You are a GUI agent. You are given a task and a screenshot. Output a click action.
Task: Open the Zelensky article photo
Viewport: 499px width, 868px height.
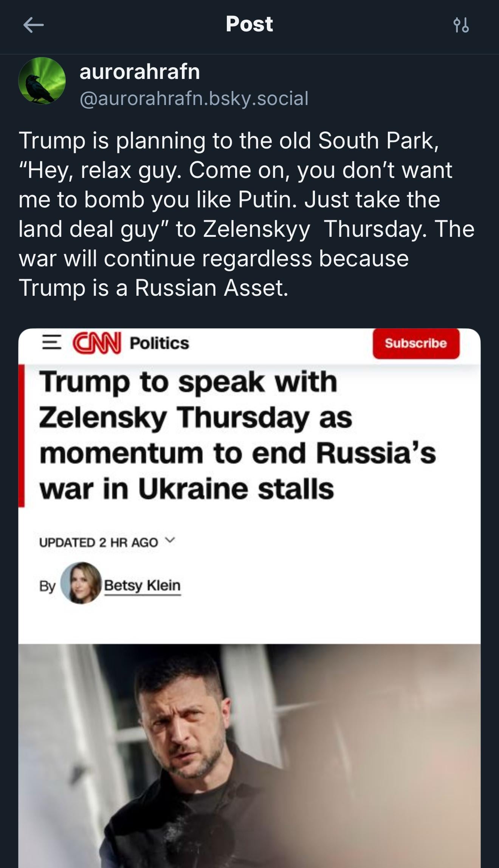249,756
